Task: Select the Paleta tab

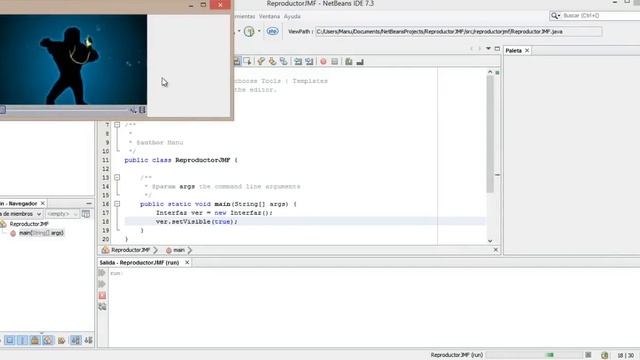Action: click(x=513, y=51)
